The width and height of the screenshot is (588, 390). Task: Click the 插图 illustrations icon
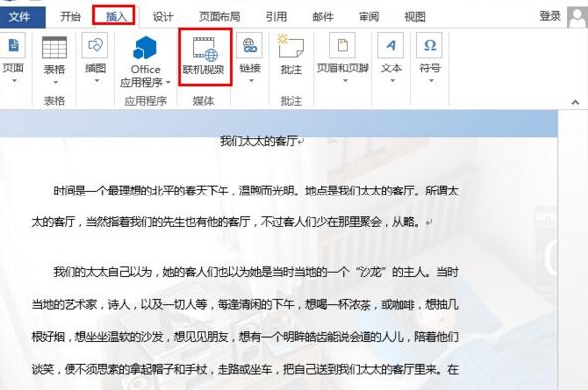click(95, 45)
